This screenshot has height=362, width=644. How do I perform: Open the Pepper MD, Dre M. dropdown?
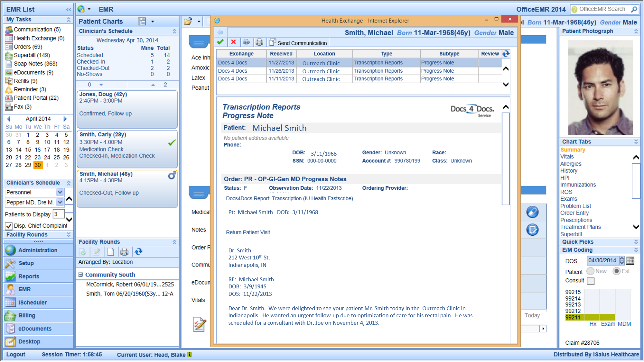60,202
